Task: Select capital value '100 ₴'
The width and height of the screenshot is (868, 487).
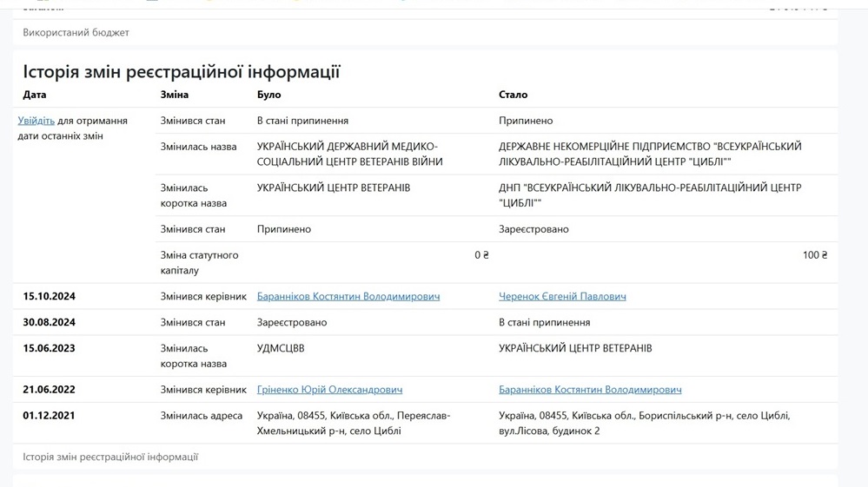Action: pos(815,255)
